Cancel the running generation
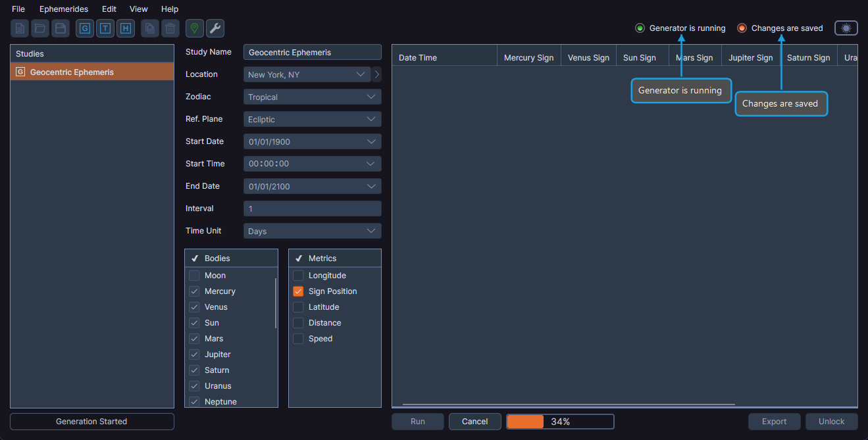Screen dimensions: 868x440 tap(474, 421)
